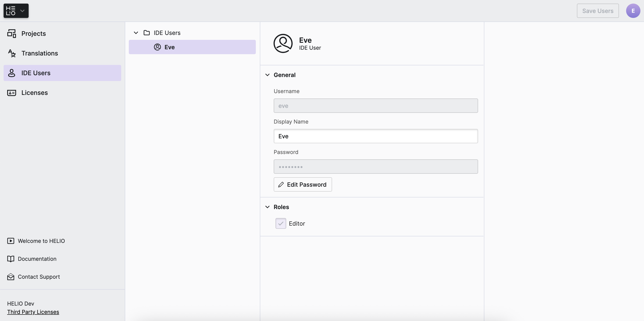Open the Third Party Licenses link

coord(33,312)
